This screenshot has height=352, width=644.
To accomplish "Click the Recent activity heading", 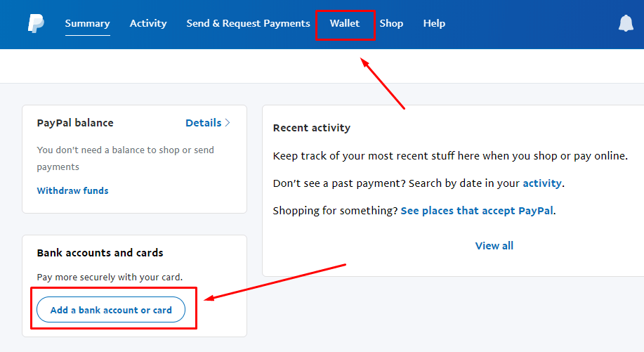I will click(x=311, y=128).
